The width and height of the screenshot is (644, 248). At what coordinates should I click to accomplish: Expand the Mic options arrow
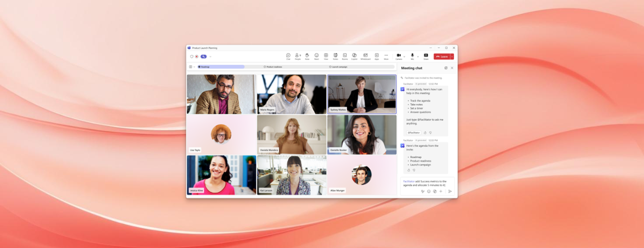(x=418, y=57)
